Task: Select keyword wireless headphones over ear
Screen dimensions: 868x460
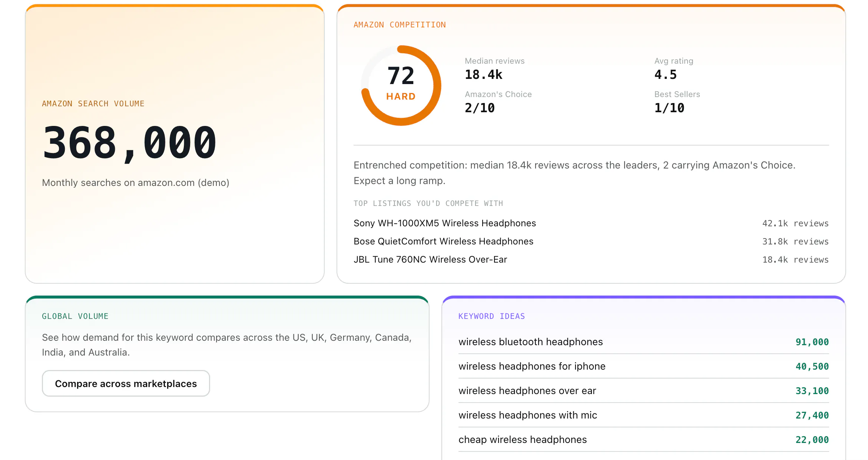Action: coord(643,391)
